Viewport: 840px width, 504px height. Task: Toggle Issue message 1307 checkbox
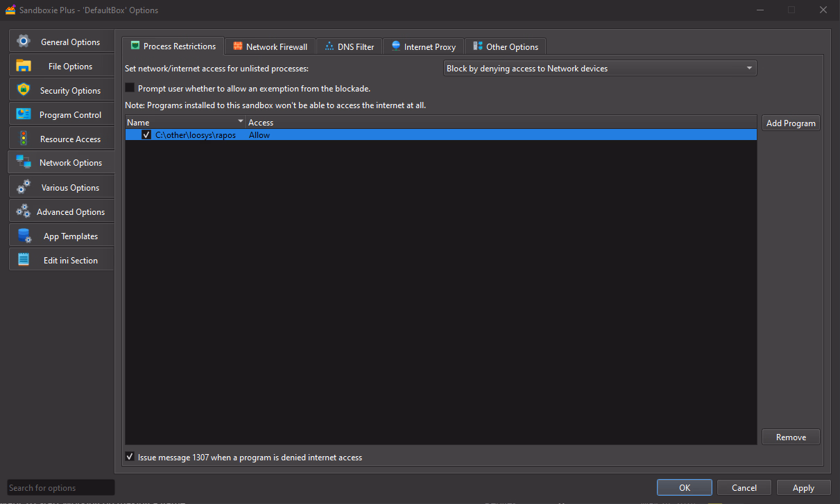(x=130, y=457)
